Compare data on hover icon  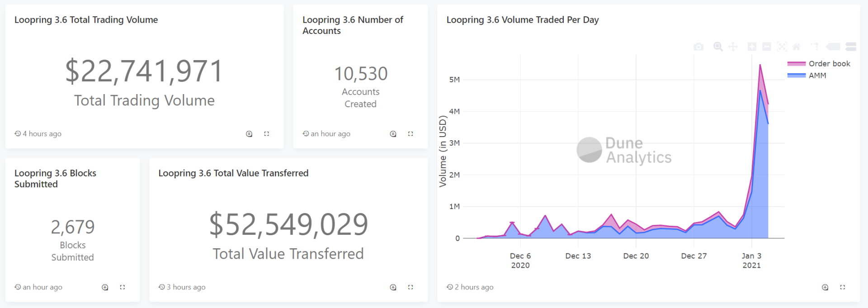tap(850, 47)
